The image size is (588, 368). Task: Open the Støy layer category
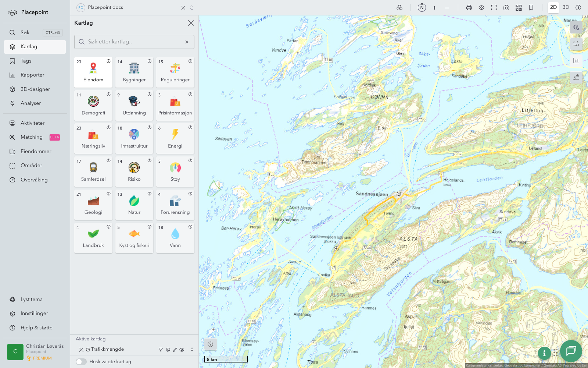[175, 171]
